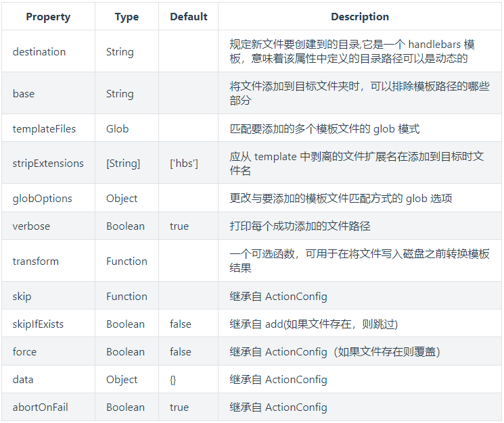Click the force property name
Viewport: 504px width, 423px height.
[x=24, y=352]
